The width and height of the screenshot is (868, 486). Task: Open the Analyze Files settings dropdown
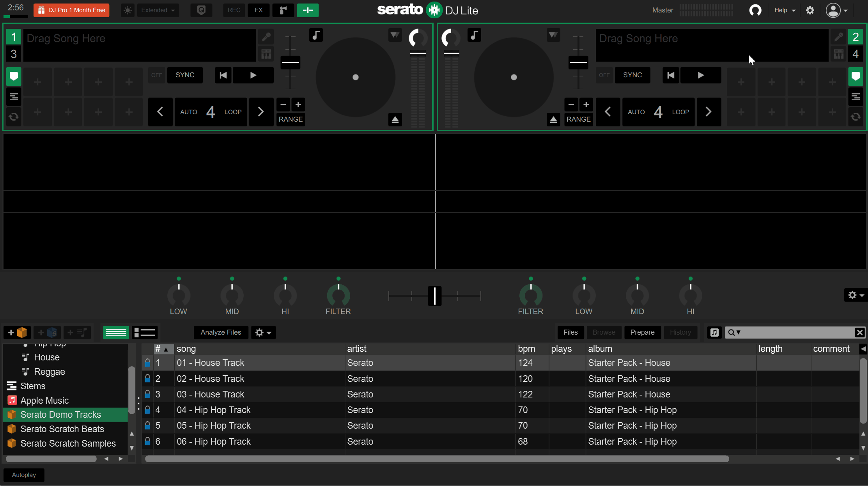(x=263, y=332)
